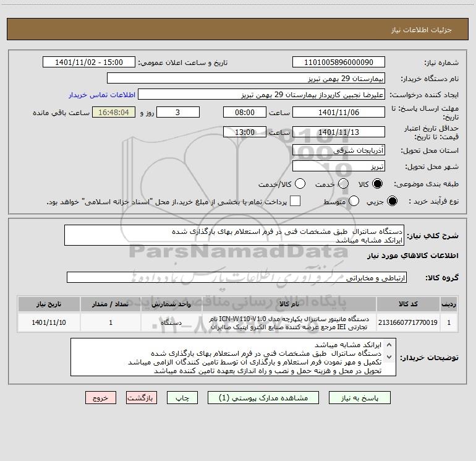This screenshot has width=476, height=461.
Task: Click the ردیف column header
Action: click(449, 304)
